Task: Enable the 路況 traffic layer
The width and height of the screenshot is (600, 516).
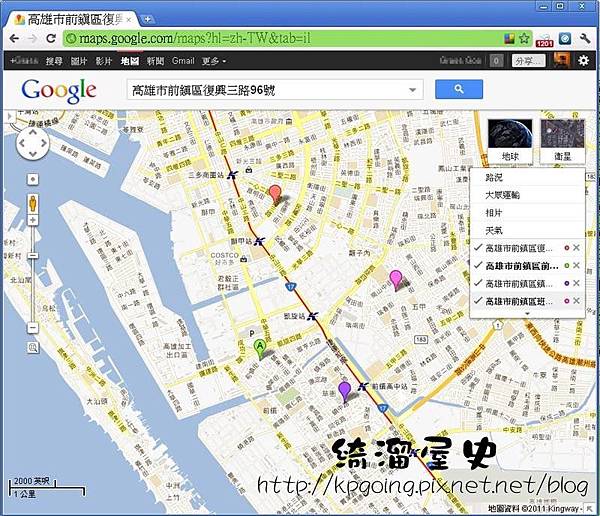Action: pos(527,177)
